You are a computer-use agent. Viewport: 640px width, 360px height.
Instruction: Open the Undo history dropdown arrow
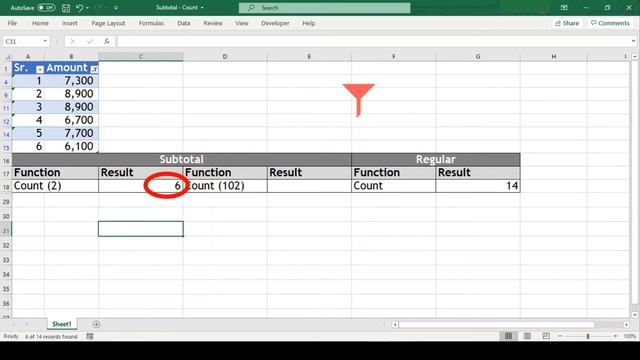click(x=87, y=8)
